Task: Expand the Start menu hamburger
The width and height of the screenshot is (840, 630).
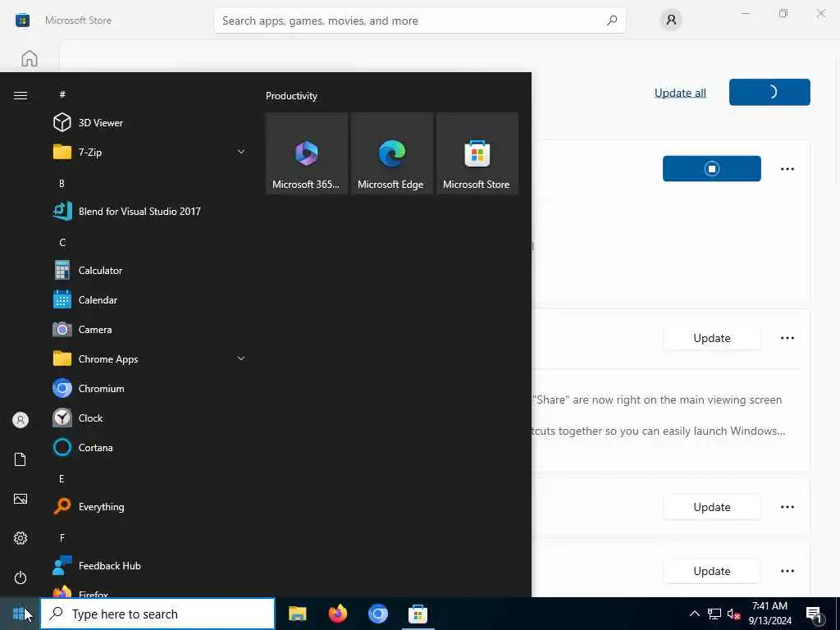Action: (21, 95)
